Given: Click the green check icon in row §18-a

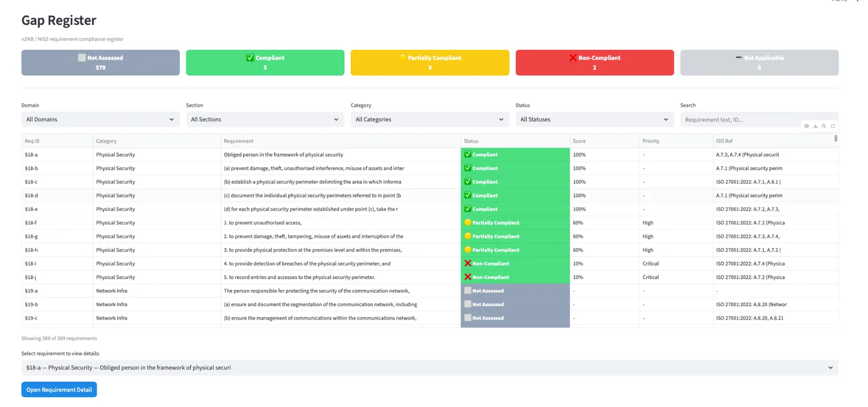Looking at the screenshot, I should coord(468,154).
